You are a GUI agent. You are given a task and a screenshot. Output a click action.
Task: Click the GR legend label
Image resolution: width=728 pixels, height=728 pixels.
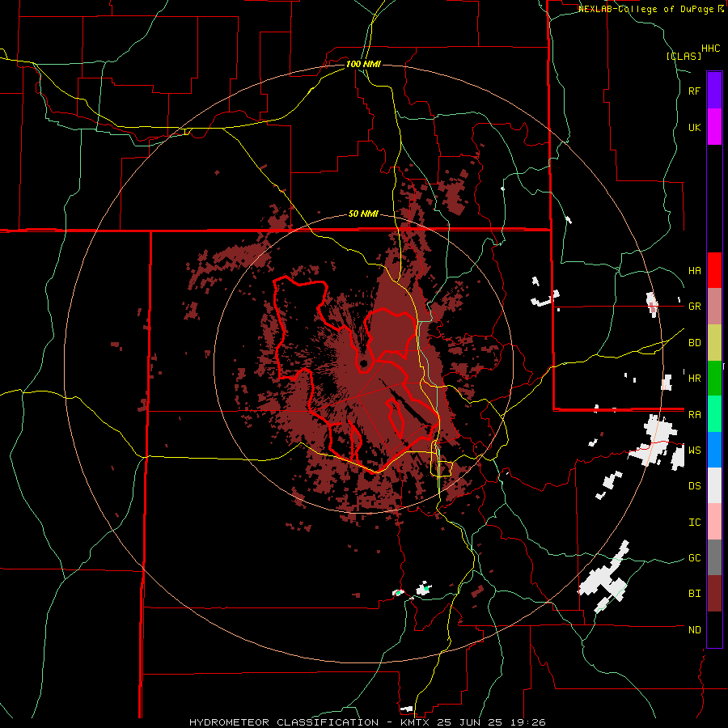point(694,307)
